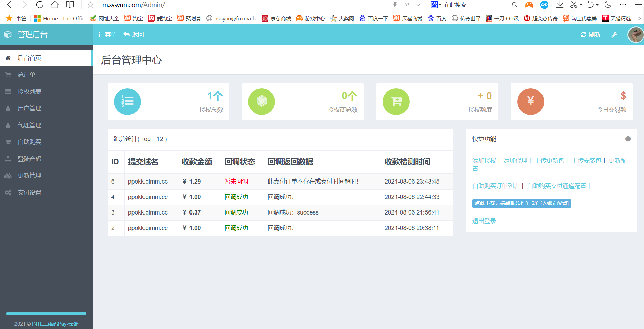The height and width of the screenshot is (329, 644).
Task: Expand the search engine paw dropdown
Action: 440,5
